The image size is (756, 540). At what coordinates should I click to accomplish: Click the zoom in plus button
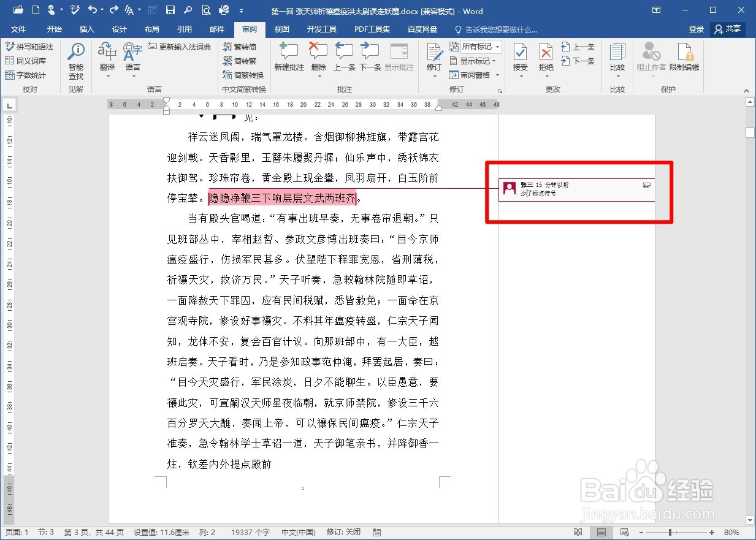(712, 532)
